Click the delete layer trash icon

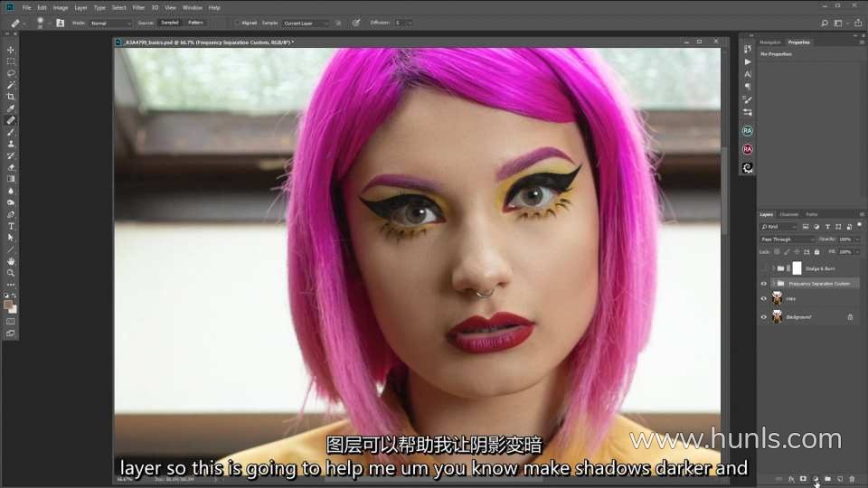(x=852, y=479)
